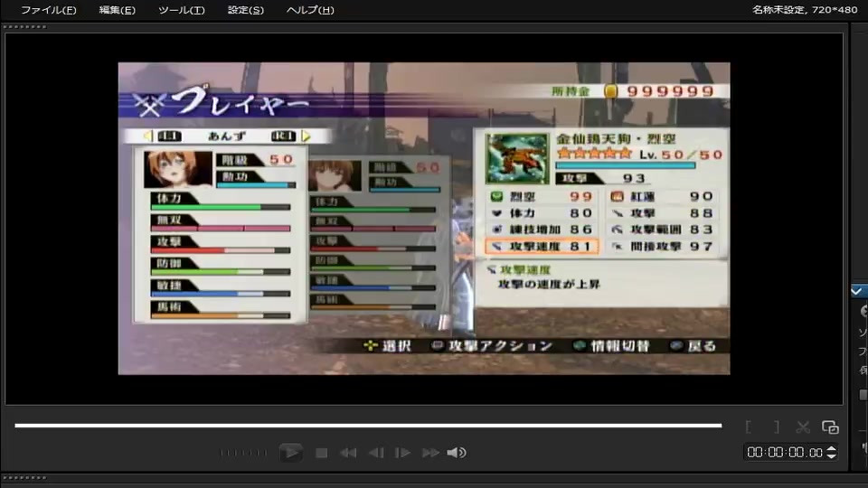This screenshot has height=488, width=868.
Task: Open the 設定(S) menu
Action: (245, 10)
